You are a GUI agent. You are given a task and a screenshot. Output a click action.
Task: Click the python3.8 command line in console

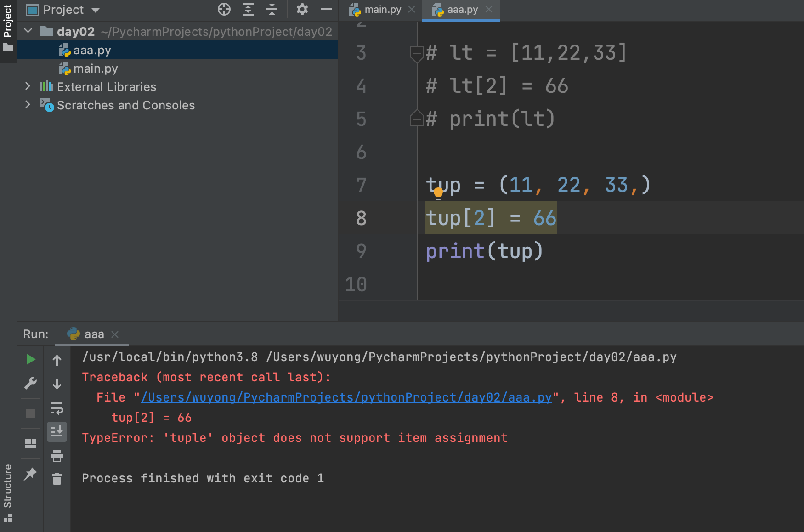[379, 357]
